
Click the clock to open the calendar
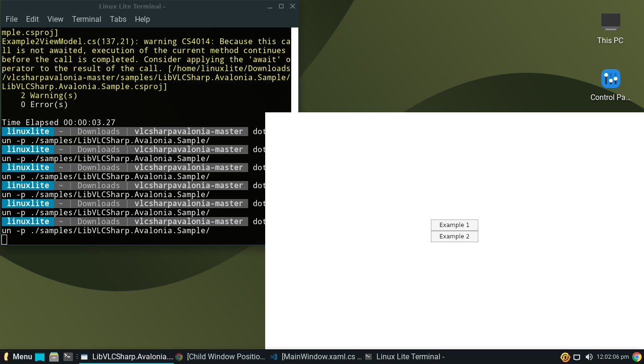pyautogui.click(x=613, y=357)
